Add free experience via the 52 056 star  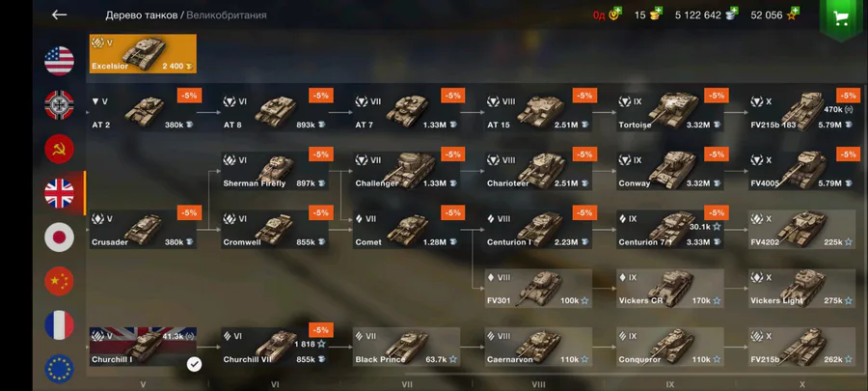(x=793, y=14)
